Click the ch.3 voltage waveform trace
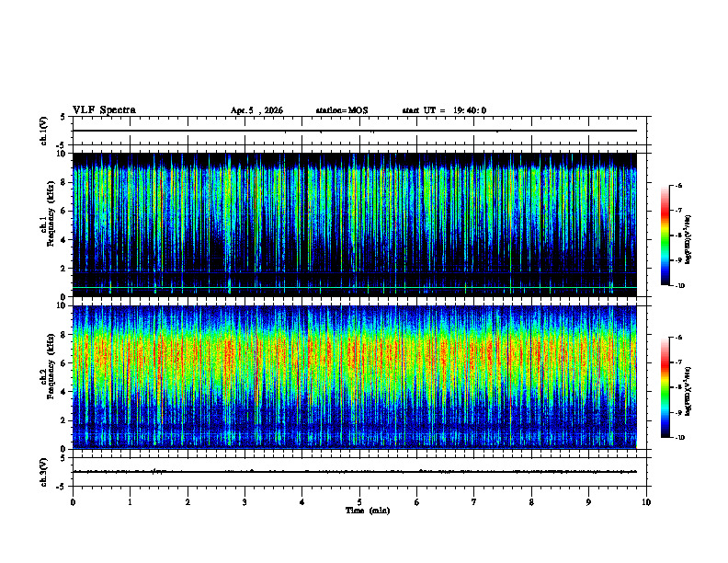 click(355, 472)
